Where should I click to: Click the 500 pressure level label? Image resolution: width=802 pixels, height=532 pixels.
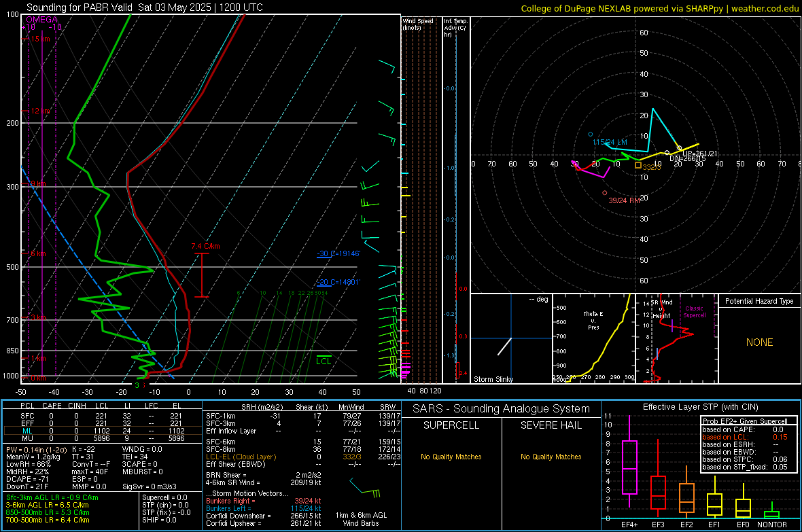(x=12, y=267)
